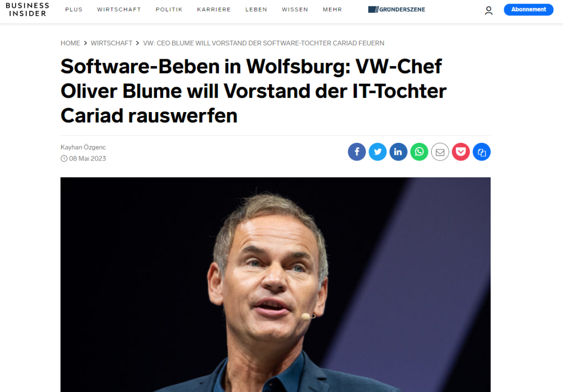Open the article's main photo
The image size is (563, 392).
coord(275,284)
